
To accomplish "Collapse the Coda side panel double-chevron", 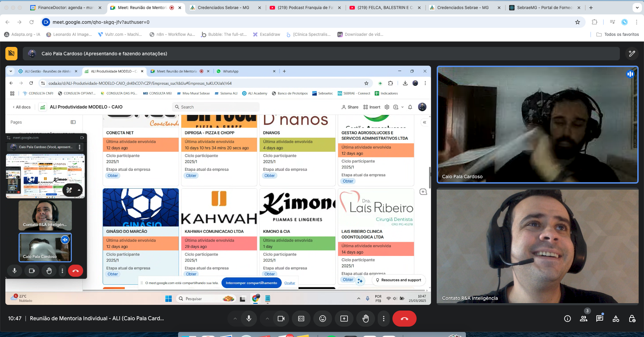I will pos(425,122).
